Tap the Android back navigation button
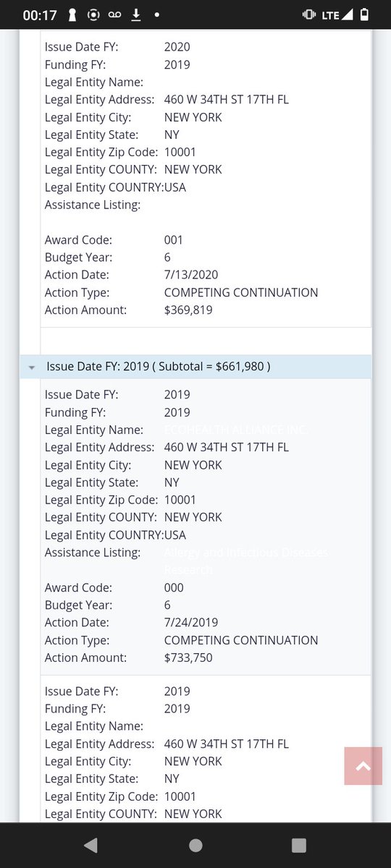Viewport: 391px width, 868px height. click(x=91, y=845)
